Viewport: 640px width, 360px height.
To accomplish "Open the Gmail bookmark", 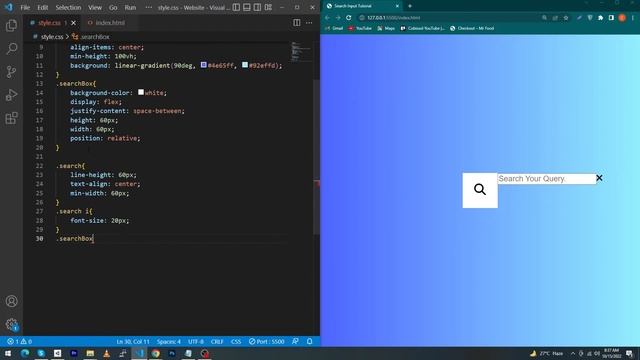I will click(334, 28).
